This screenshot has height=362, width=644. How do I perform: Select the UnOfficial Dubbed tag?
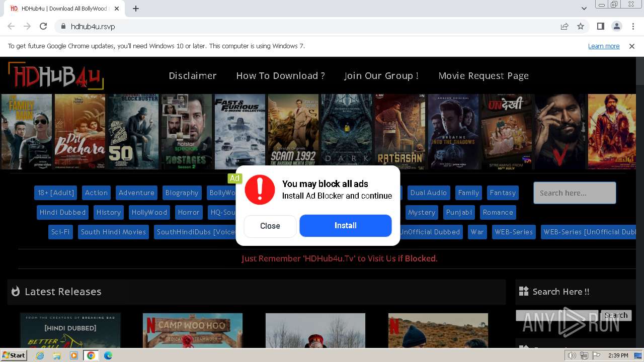click(430, 232)
